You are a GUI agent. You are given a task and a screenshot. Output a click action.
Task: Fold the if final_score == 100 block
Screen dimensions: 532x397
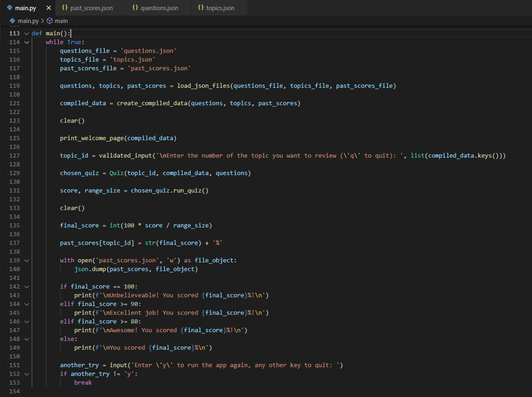[x=27, y=286]
